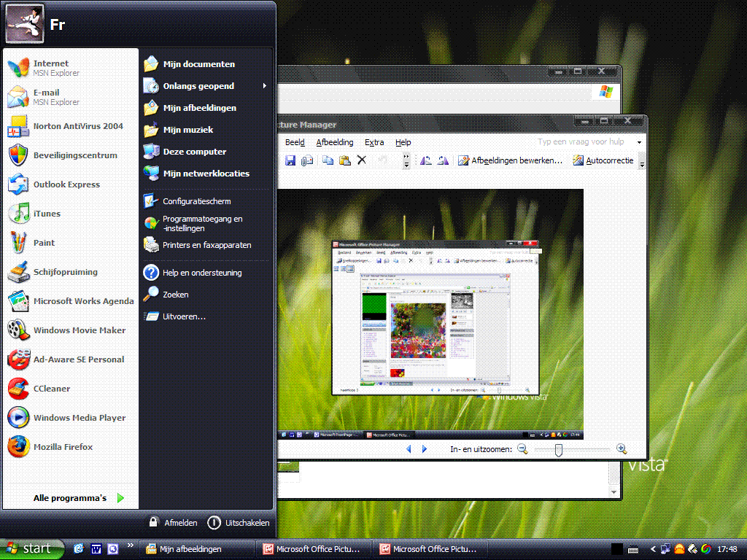
Task: Click zoom out magnifier
Action: point(522,449)
